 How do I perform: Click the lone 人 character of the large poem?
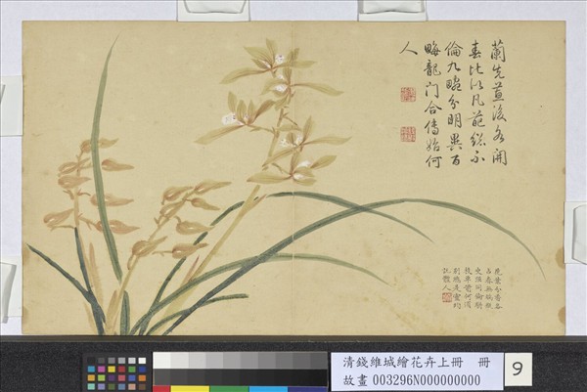pos(408,49)
